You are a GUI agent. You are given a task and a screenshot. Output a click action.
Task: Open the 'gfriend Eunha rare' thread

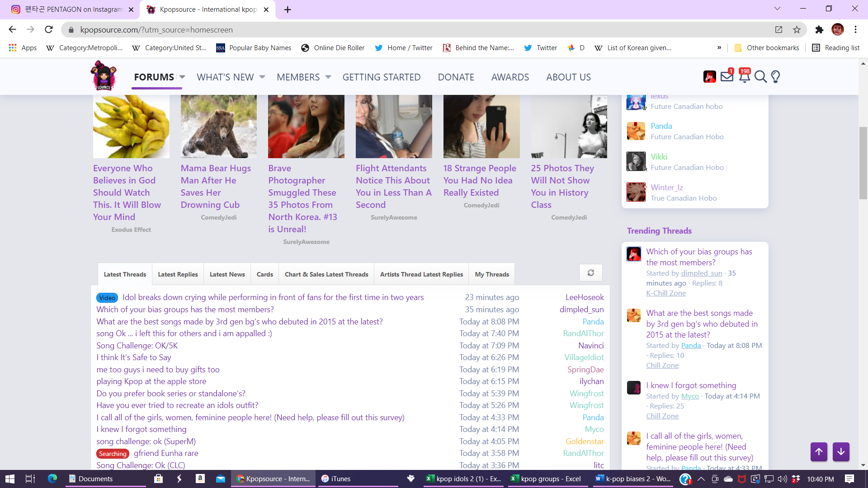(166, 453)
